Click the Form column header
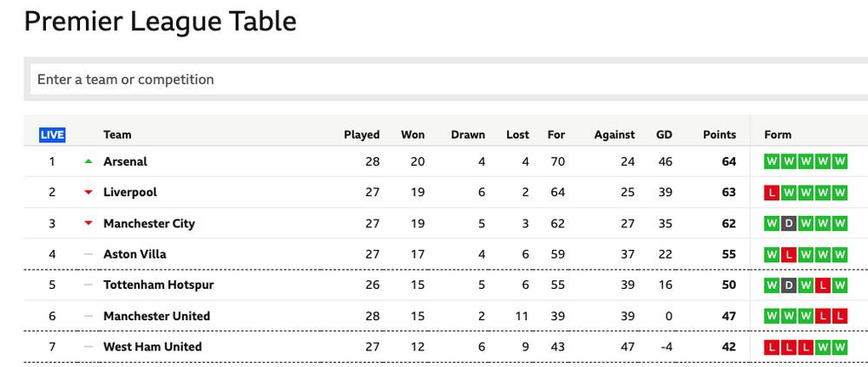The image size is (868, 367). coord(778,134)
